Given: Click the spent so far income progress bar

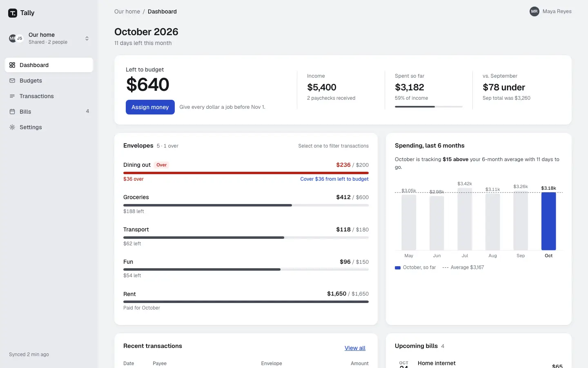Looking at the screenshot, I should point(429,107).
